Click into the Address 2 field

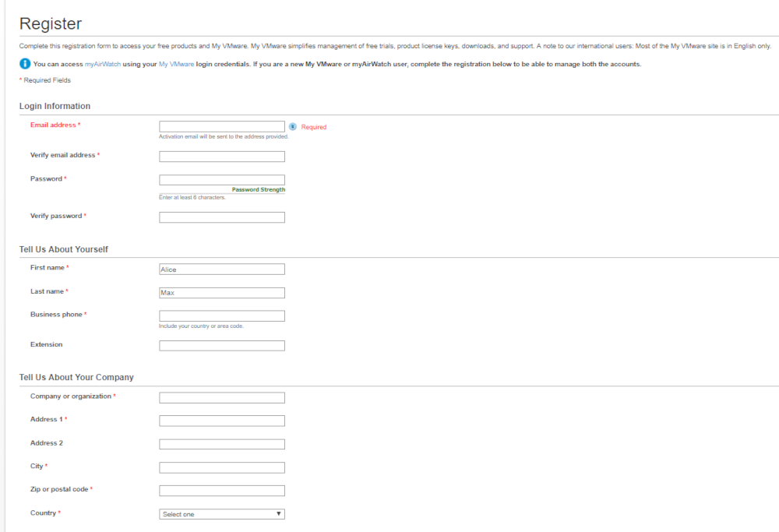pos(222,444)
